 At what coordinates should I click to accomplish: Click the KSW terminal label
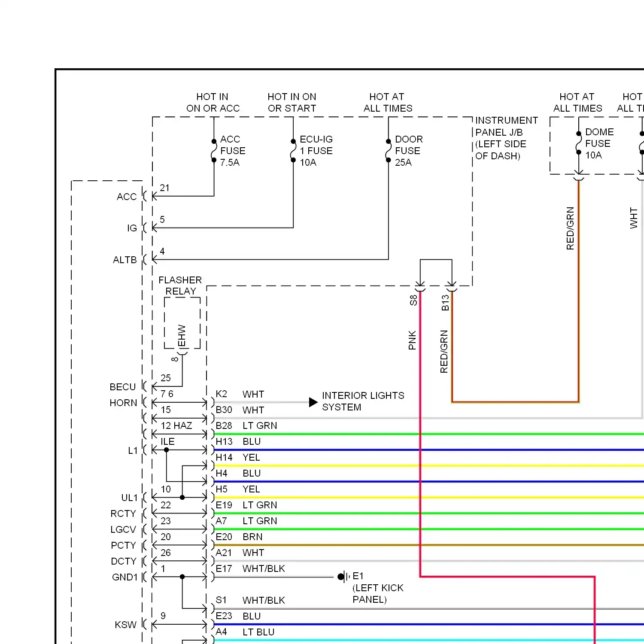pos(126,625)
